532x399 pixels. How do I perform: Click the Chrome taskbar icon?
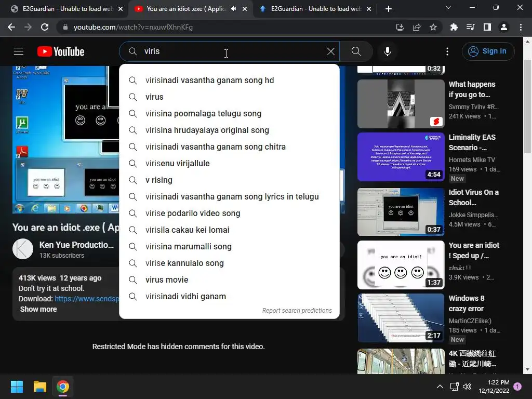63,387
